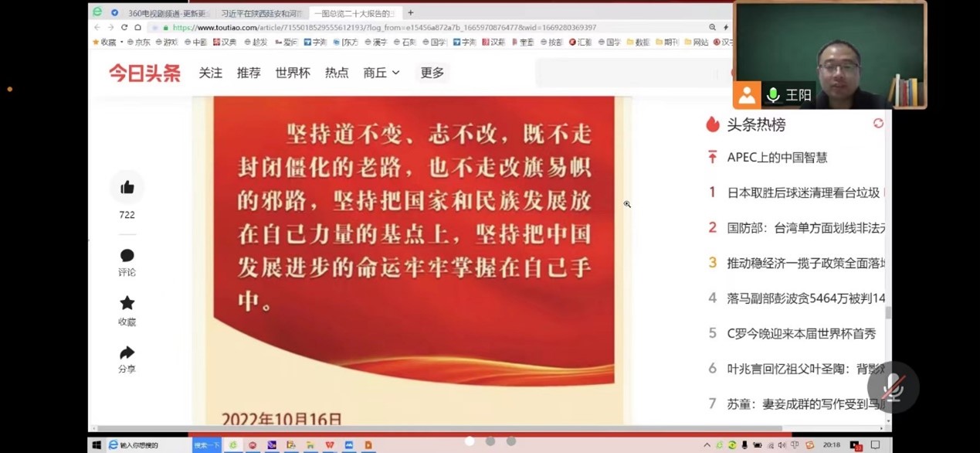Click the browser reload page icon
The image size is (980, 453).
tap(124, 27)
